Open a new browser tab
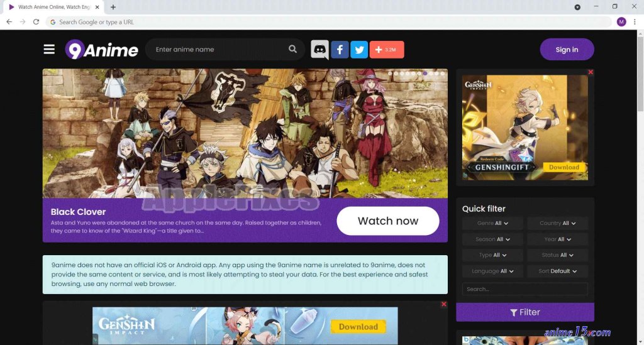 (113, 7)
